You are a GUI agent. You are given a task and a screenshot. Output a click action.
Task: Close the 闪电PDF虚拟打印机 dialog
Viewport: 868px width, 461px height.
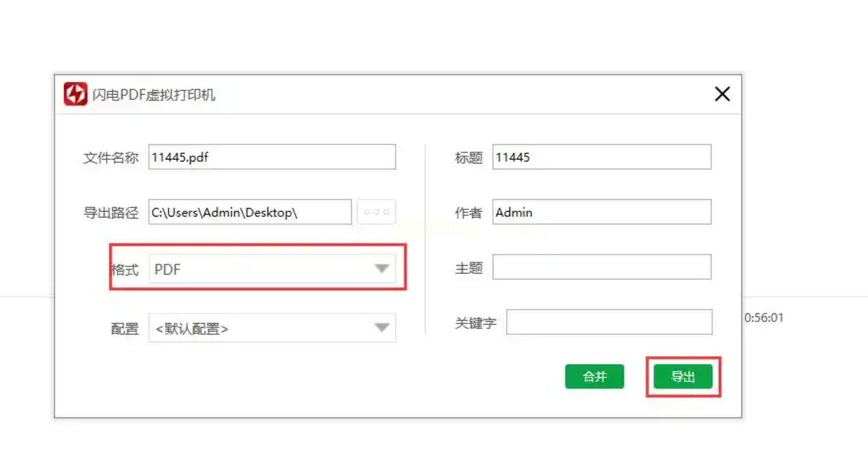[722, 94]
